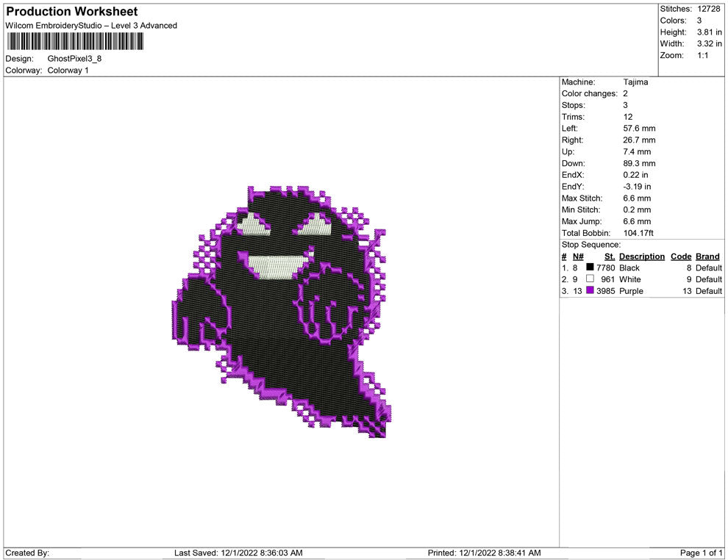Click the 'White' description in stop sequence

tap(630, 279)
